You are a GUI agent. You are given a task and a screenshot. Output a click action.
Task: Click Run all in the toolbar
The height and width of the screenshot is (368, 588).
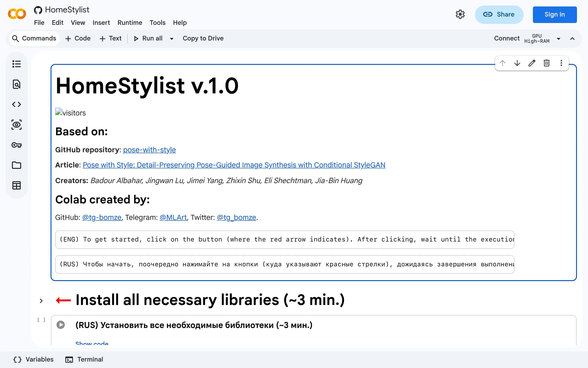pos(148,38)
